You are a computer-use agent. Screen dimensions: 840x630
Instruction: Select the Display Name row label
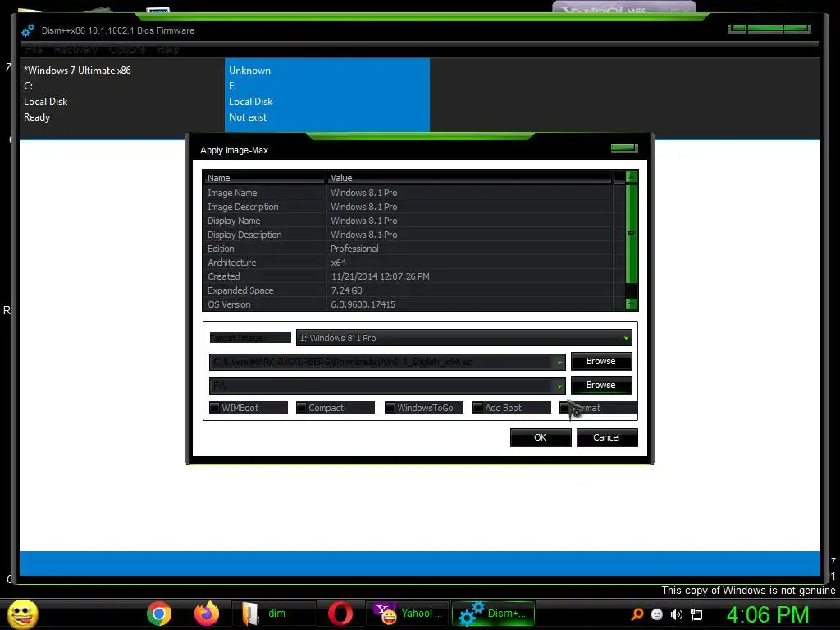coord(234,221)
